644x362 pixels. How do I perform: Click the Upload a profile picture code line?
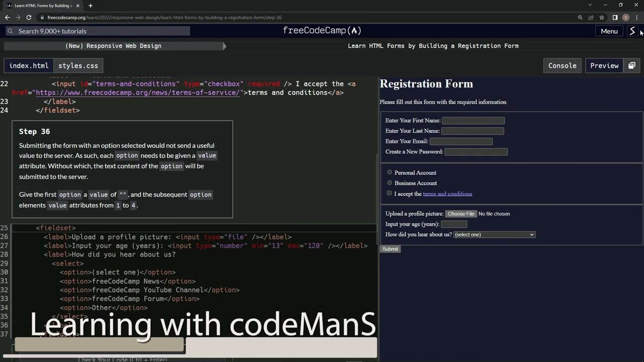pos(168,237)
